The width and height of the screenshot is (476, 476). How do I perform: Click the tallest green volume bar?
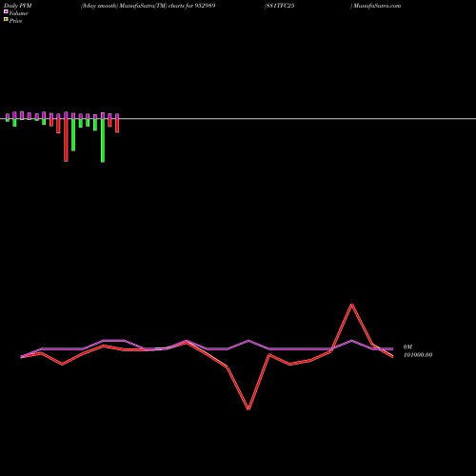(x=103, y=141)
